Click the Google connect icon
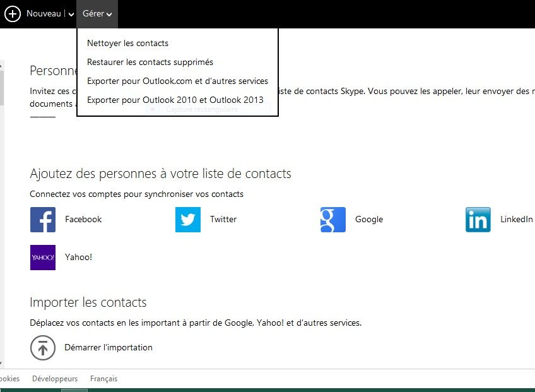 (332, 219)
